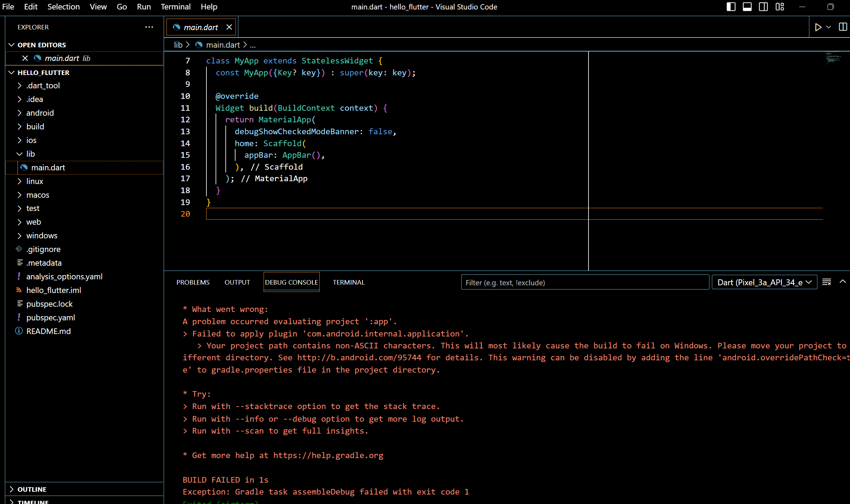The height and width of the screenshot is (504, 850).
Task: Open pubspec.yaml file
Action: coord(84,318)
